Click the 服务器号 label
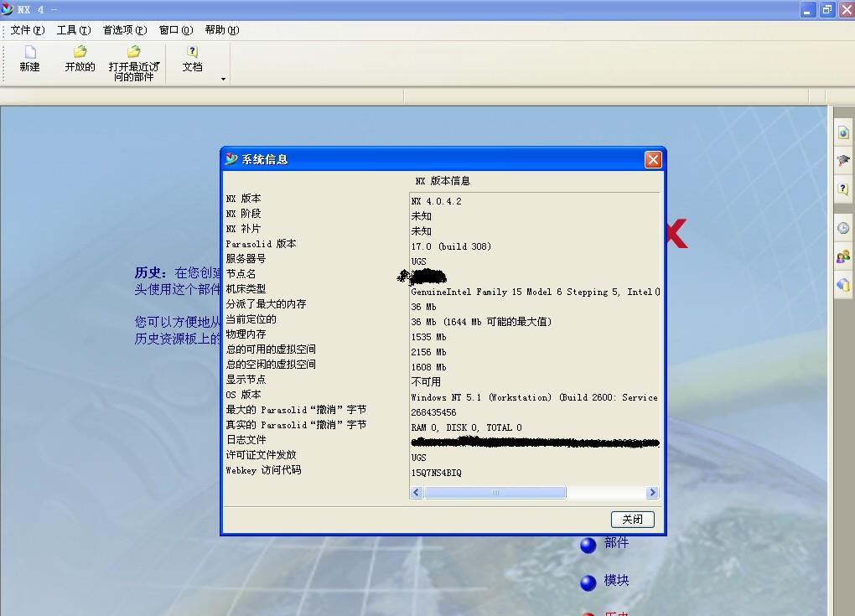Viewport: 855px width, 616px height. pos(246,259)
